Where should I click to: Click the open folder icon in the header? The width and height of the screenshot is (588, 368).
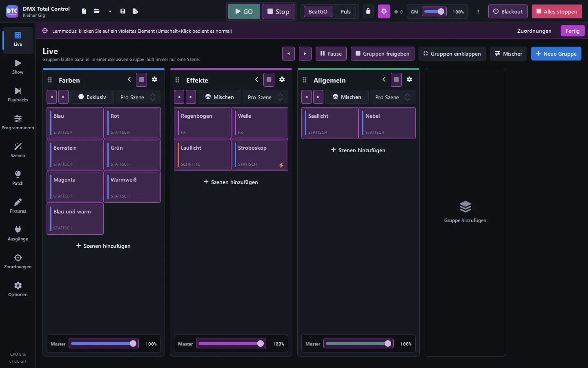click(97, 11)
